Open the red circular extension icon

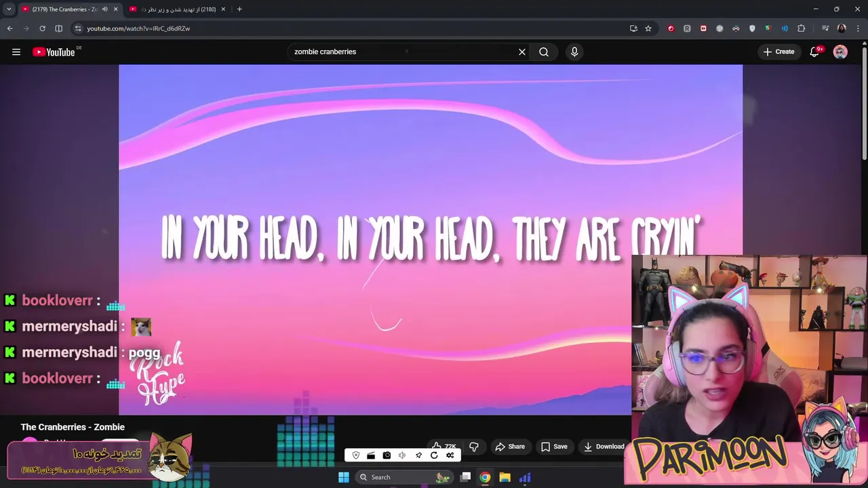coord(671,28)
